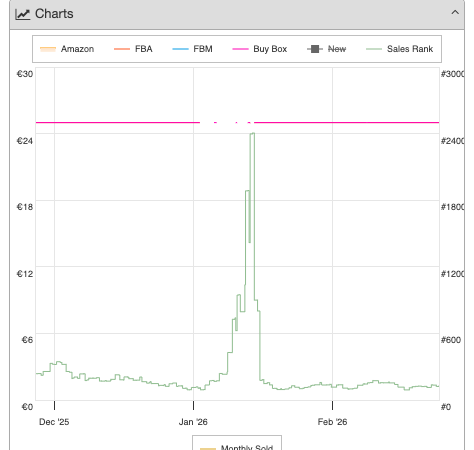Toggle the FBA series in legend
This screenshot has width=474, height=450.
(x=133, y=49)
